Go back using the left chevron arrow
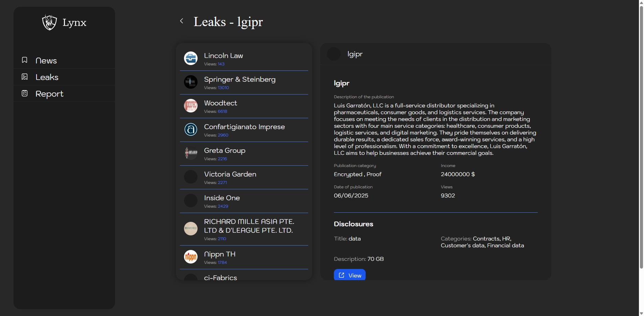This screenshot has height=316, width=644. tap(182, 21)
